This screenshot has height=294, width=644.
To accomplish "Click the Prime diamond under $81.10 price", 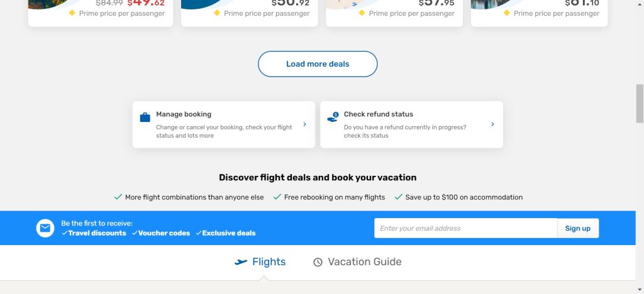I will point(507,13).
